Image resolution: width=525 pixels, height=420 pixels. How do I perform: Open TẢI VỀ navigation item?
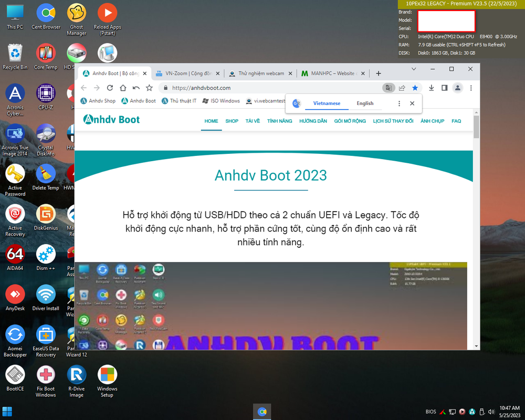[253, 121]
